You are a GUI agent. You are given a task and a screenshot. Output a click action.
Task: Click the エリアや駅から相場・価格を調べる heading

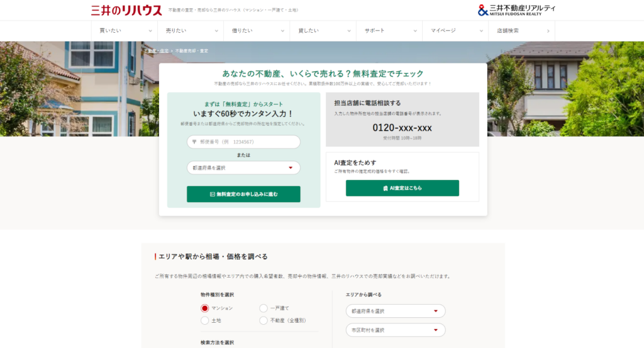tap(213, 256)
